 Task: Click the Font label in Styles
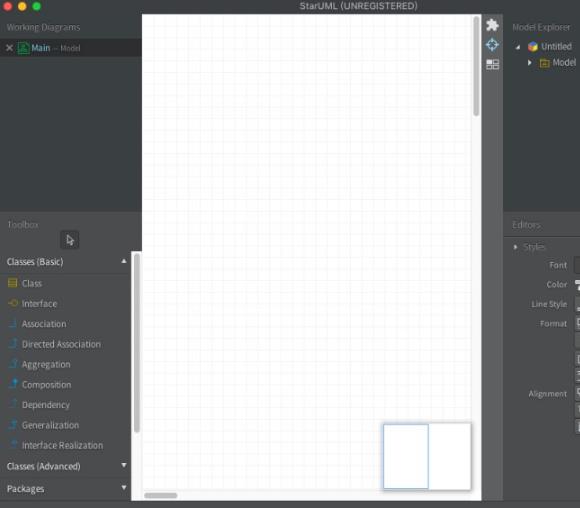558,265
